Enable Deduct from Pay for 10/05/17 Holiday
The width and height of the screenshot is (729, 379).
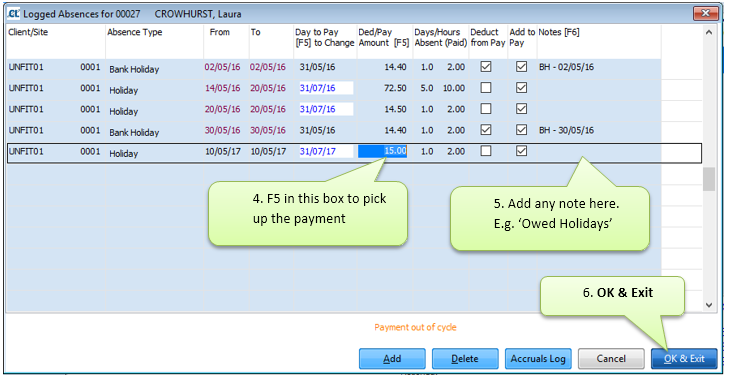click(x=486, y=151)
